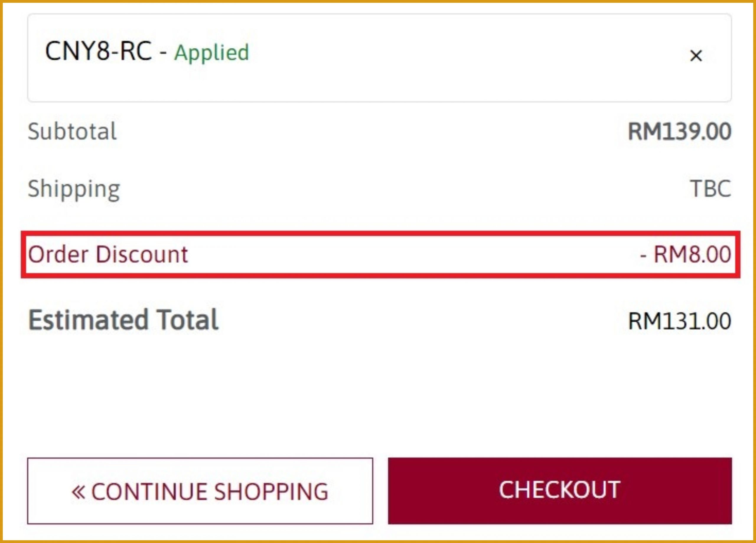Image resolution: width=756 pixels, height=543 pixels.
Task: Click the TBC shipping value
Action: click(x=710, y=189)
